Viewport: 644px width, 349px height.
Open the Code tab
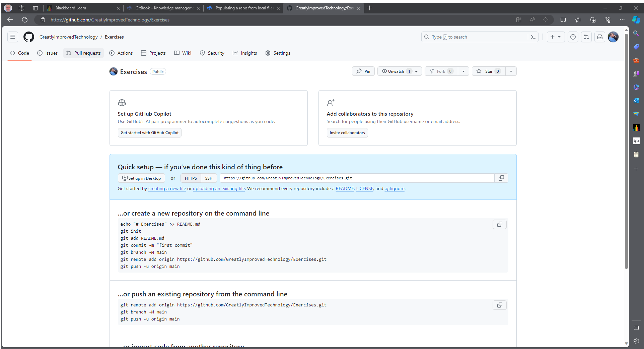pos(19,53)
